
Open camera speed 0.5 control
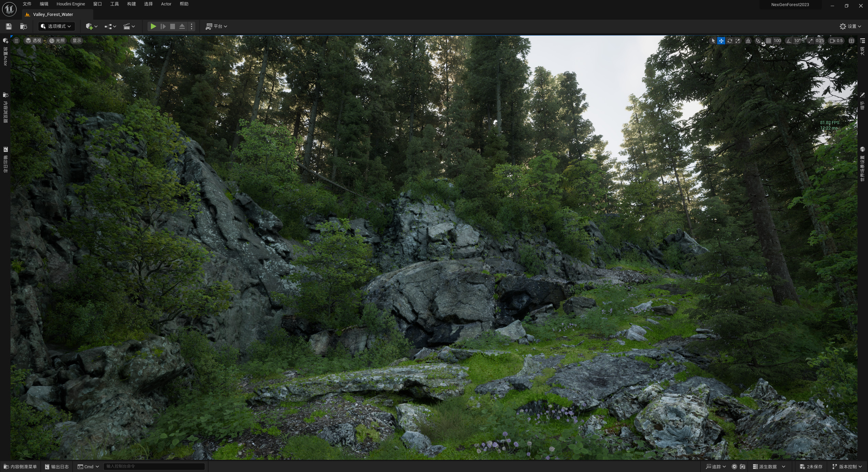[836, 41]
